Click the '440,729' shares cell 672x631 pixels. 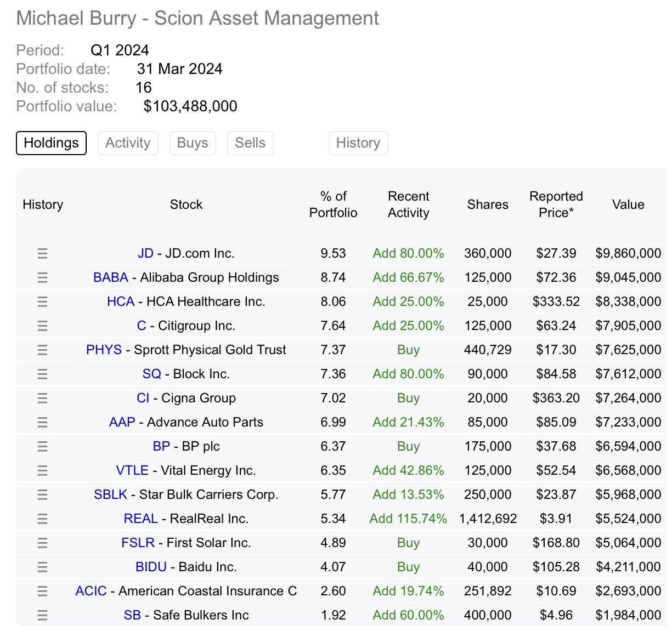[x=488, y=350]
